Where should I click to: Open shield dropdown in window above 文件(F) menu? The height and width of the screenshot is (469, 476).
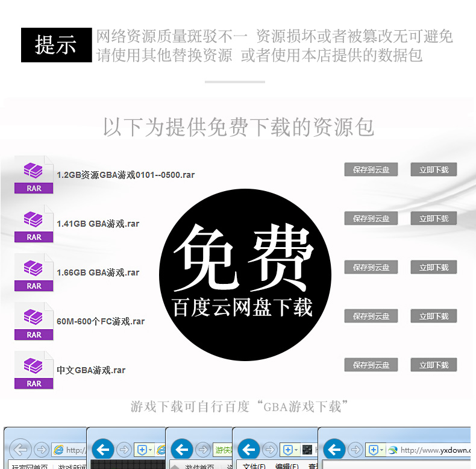[296, 450]
